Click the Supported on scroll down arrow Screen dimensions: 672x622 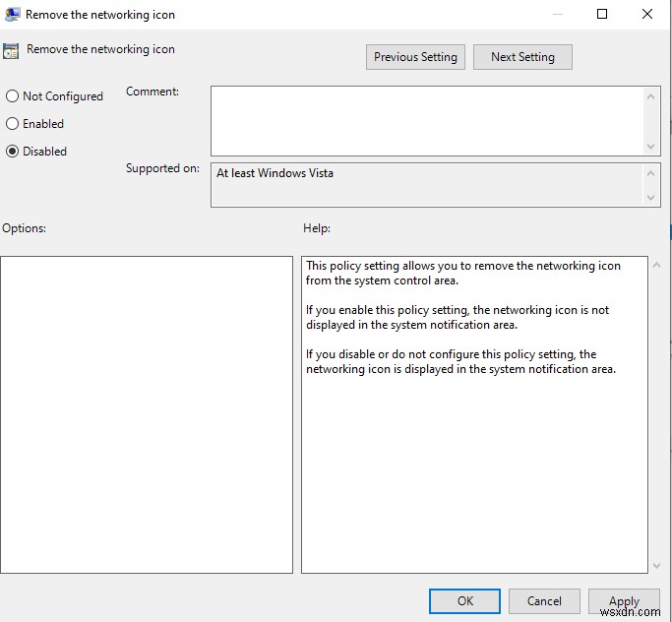[x=651, y=198]
